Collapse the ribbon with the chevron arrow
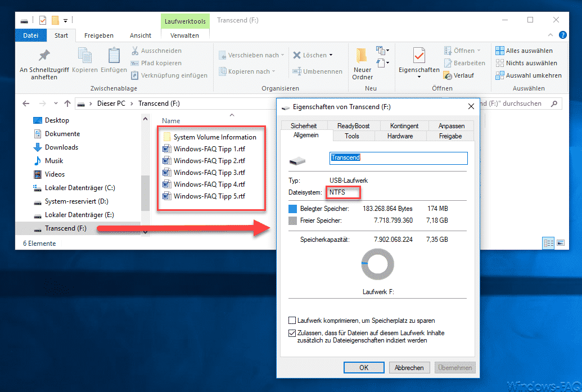Image resolution: width=582 pixels, height=392 pixels. click(550, 35)
